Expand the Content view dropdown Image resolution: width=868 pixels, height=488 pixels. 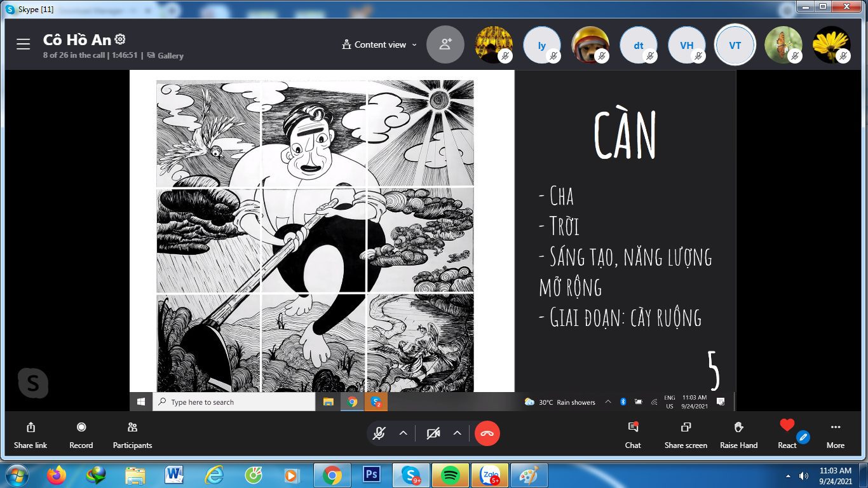coord(379,44)
